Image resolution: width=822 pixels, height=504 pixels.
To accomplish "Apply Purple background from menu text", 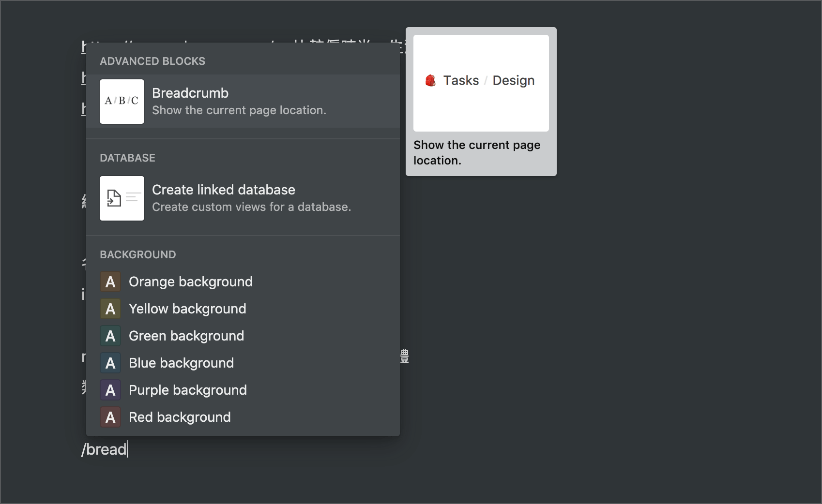I will (x=188, y=390).
